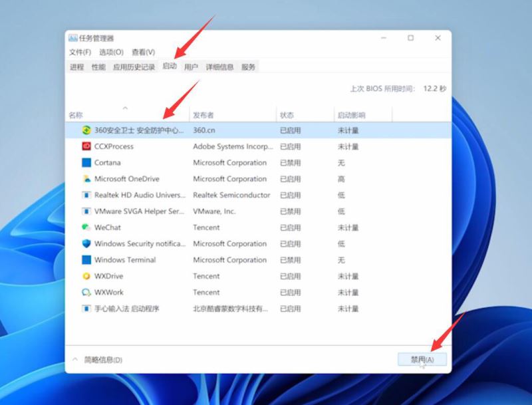Click the Microsoft OneDrive cloud icon
This screenshot has height=405, width=532.
(x=86, y=179)
